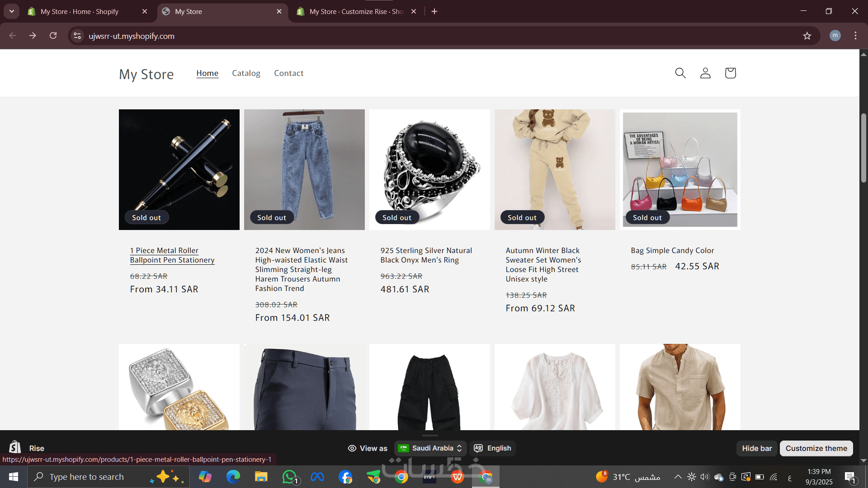Open Chrome three-dot menu
The image size is (868, 488).
tap(855, 36)
